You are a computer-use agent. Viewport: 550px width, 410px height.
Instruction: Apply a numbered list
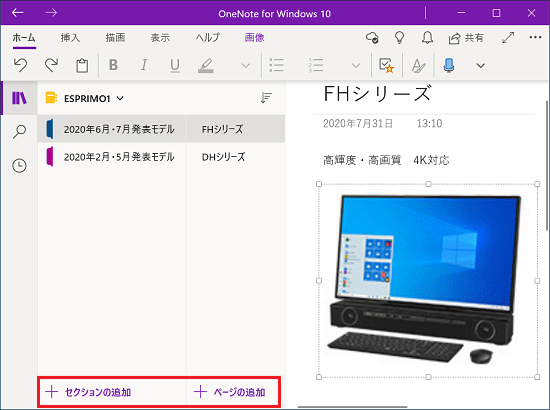coord(316,65)
